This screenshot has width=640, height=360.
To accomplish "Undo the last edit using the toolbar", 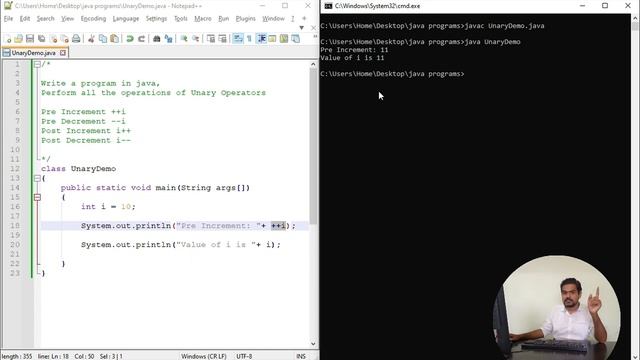I will coord(130,39).
